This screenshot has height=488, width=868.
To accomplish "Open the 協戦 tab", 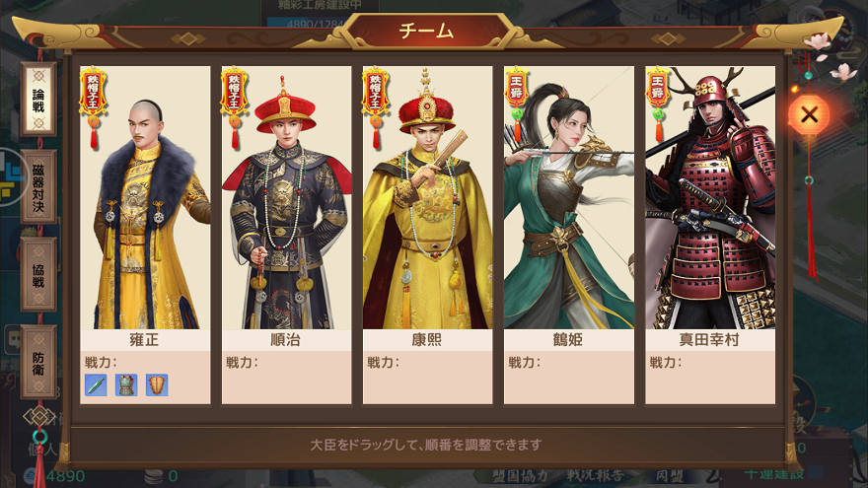I will click(x=38, y=274).
